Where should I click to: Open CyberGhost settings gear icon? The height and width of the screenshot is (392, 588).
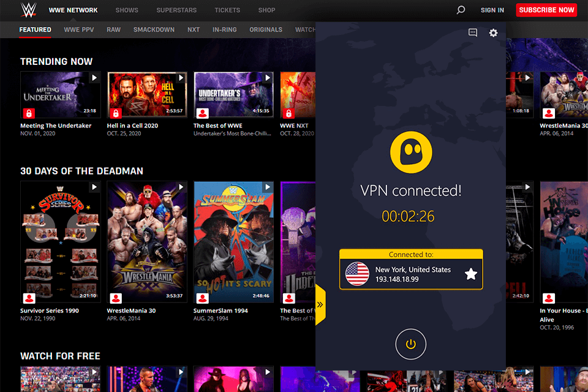(x=493, y=33)
